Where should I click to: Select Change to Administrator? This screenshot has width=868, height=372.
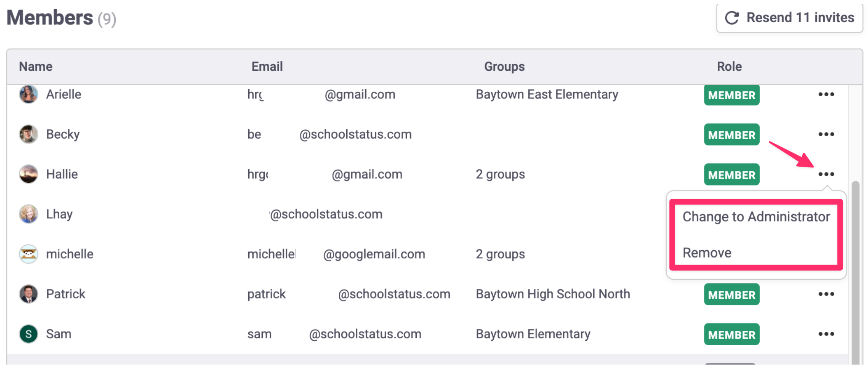[756, 216]
